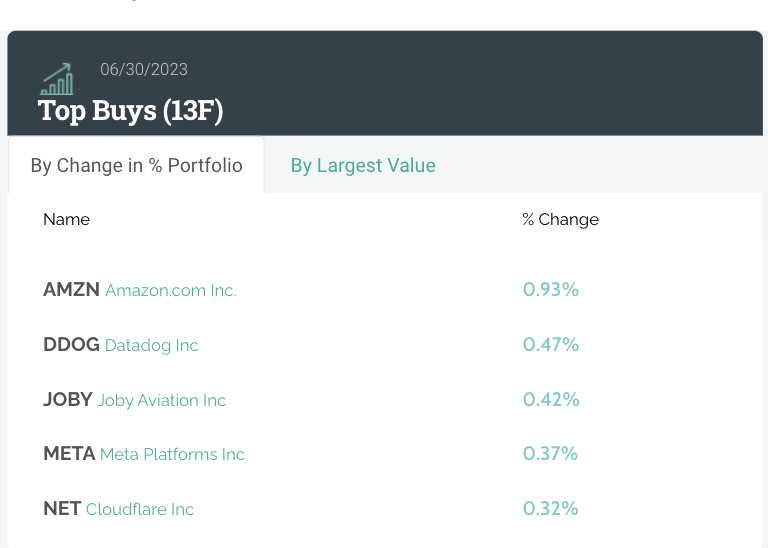This screenshot has height=548, width=768.
Task: Click the 06/30/2023 filing date
Action: [144, 70]
